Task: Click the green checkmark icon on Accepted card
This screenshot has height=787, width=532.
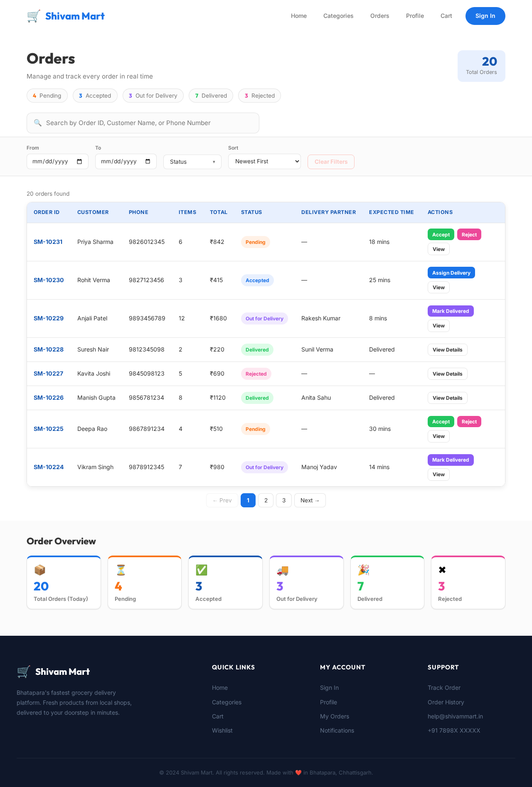Action: [x=202, y=570]
